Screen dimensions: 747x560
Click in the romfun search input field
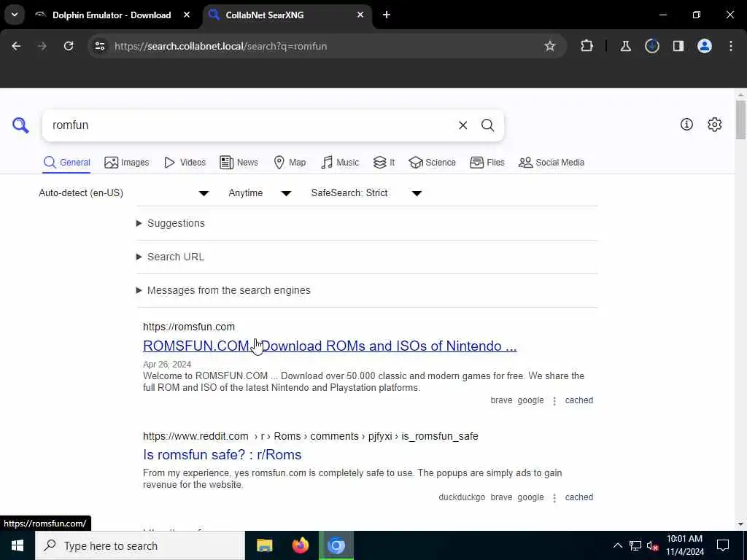(x=248, y=125)
